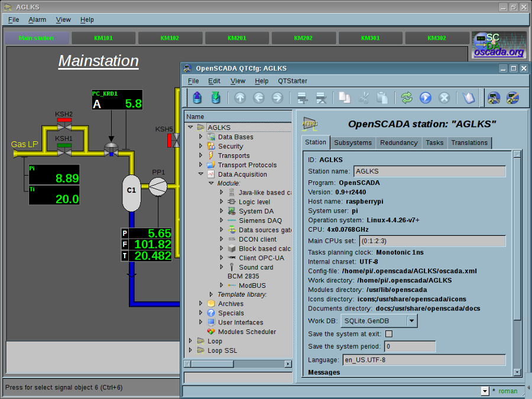This screenshot has width=532, height=399.
Task: Click the KM101 station button
Action: pos(103,38)
